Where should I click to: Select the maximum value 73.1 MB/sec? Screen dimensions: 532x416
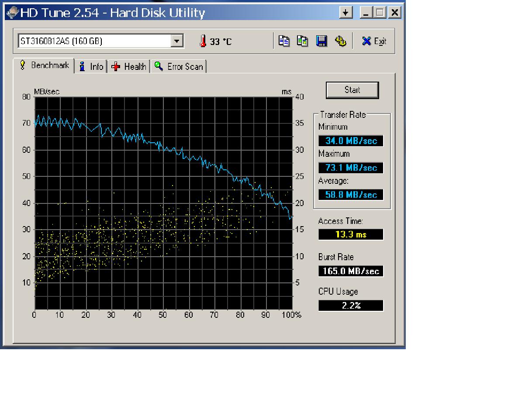pos(351,168)
